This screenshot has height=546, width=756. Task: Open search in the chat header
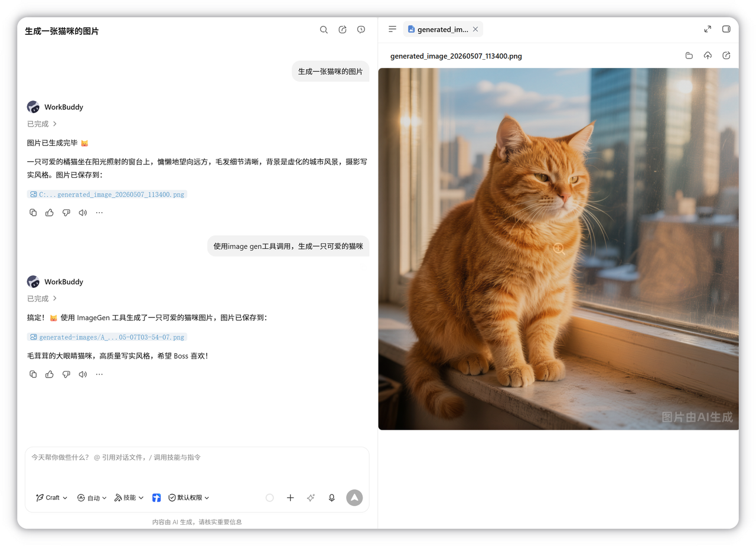click(324, 30)
